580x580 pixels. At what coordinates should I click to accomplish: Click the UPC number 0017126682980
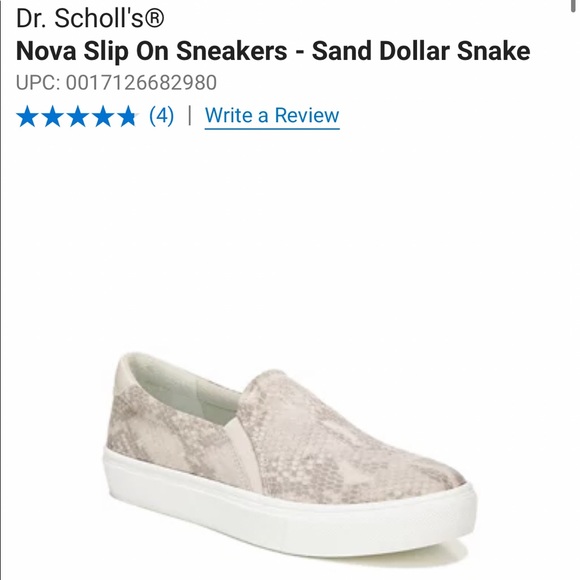click(x=141, y=82)
